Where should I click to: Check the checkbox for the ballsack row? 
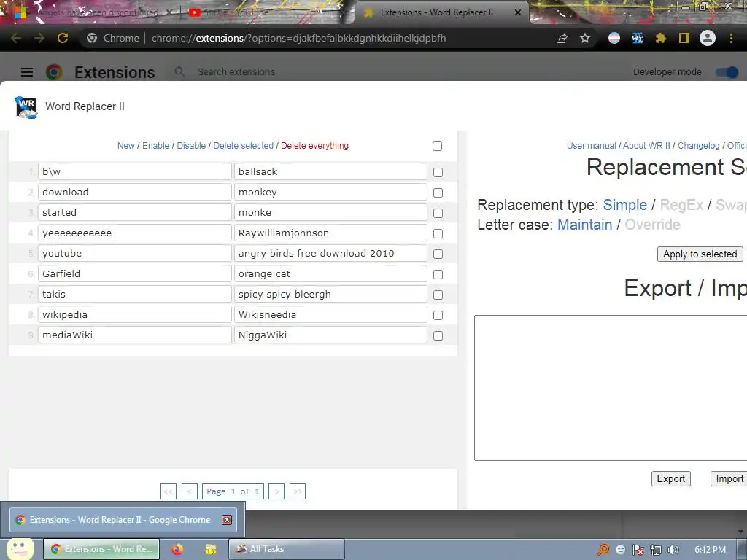tap(438, 172)
